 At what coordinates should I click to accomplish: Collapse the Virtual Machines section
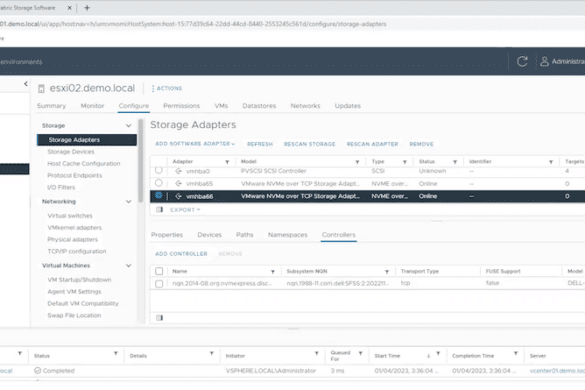[x=128, y=266]
